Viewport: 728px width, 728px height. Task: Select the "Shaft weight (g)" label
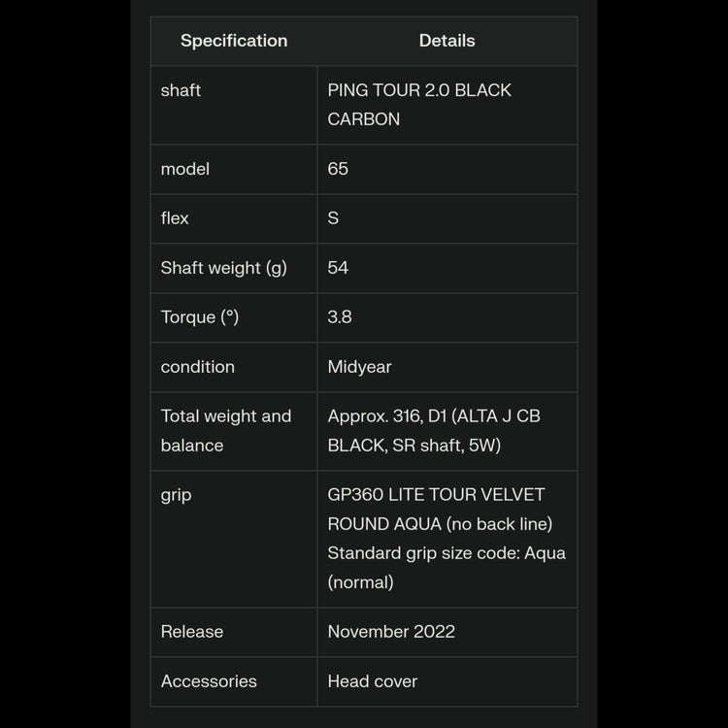[224, 268]
